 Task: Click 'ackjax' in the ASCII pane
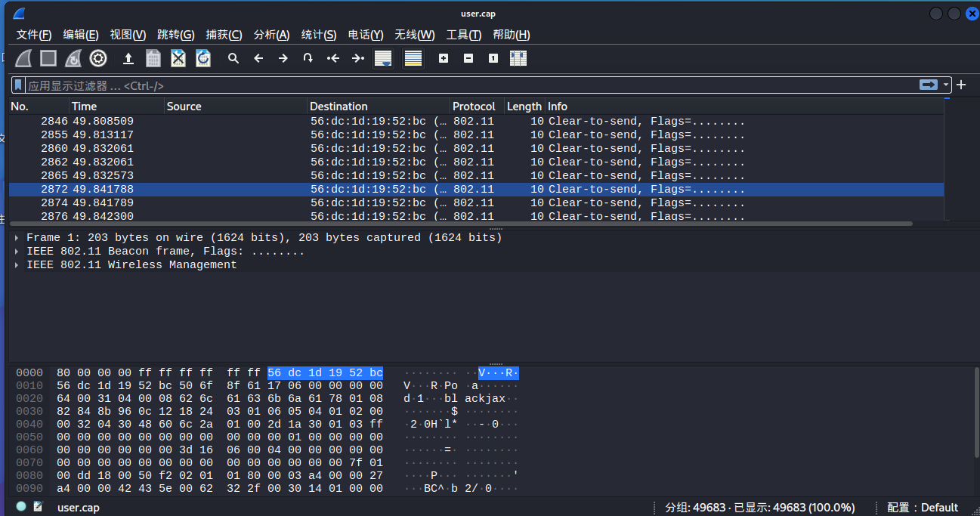coord(485,398)
